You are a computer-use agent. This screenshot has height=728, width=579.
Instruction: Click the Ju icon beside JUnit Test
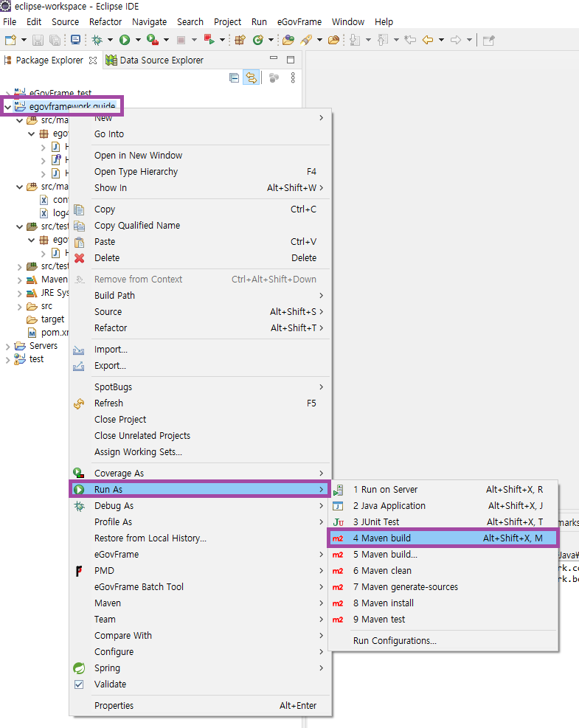pos(339,522)
